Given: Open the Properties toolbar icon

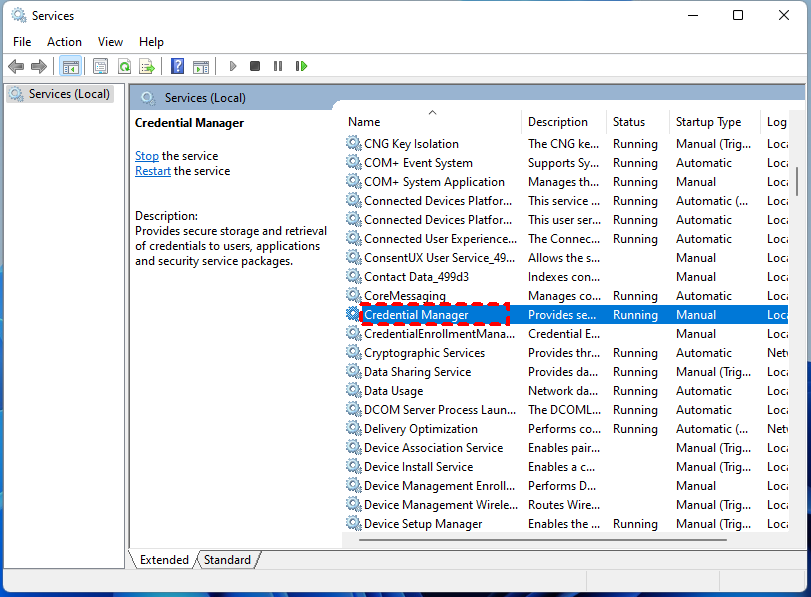Looking at the screenshot, I should pos(100,66).
